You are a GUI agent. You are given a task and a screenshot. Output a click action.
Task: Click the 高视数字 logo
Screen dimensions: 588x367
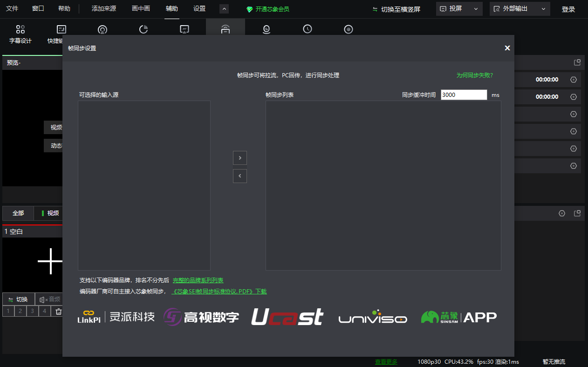[201, 317]
